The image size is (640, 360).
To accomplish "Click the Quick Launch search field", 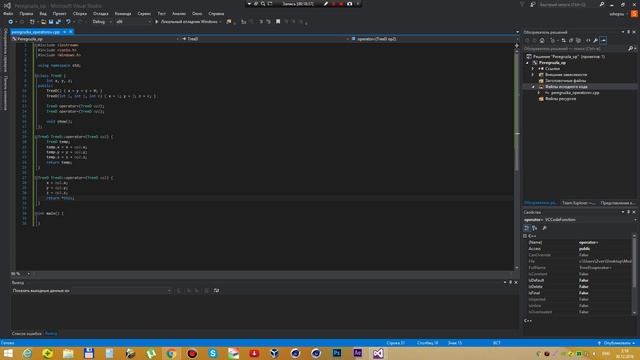I will point(567,4).
